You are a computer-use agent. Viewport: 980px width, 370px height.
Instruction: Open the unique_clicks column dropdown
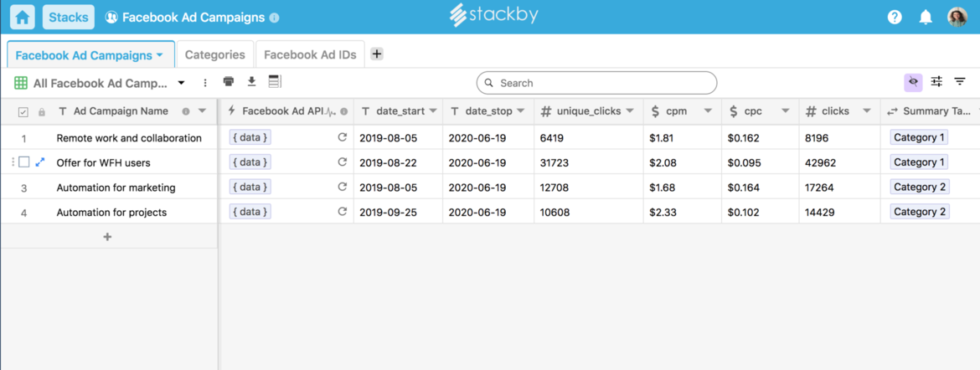click(629, 111)
